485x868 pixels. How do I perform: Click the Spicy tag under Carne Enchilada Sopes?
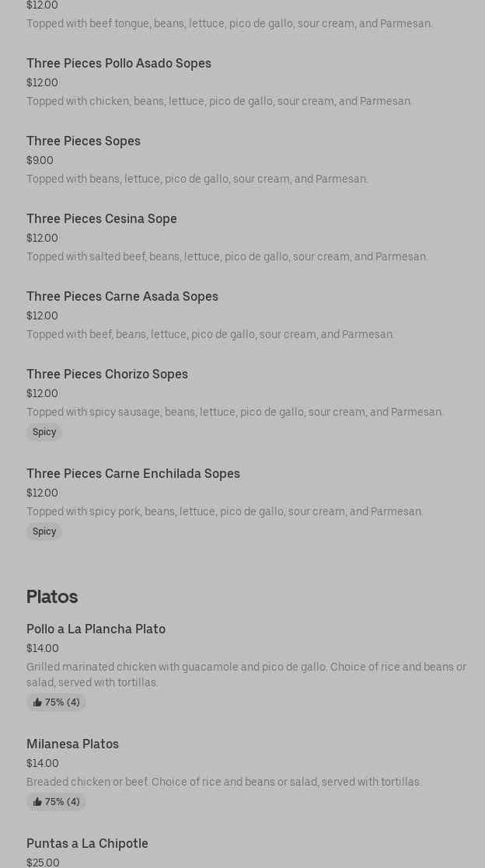pos(44,532)
